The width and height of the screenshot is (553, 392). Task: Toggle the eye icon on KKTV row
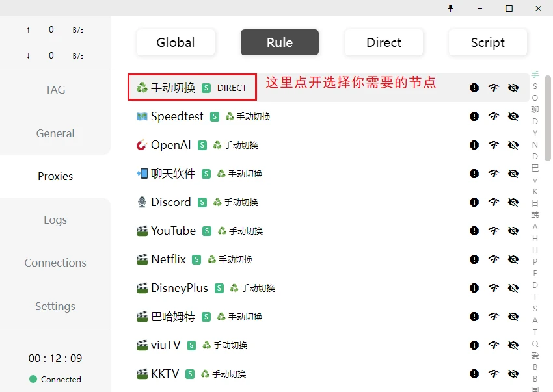tap(513, 374)
